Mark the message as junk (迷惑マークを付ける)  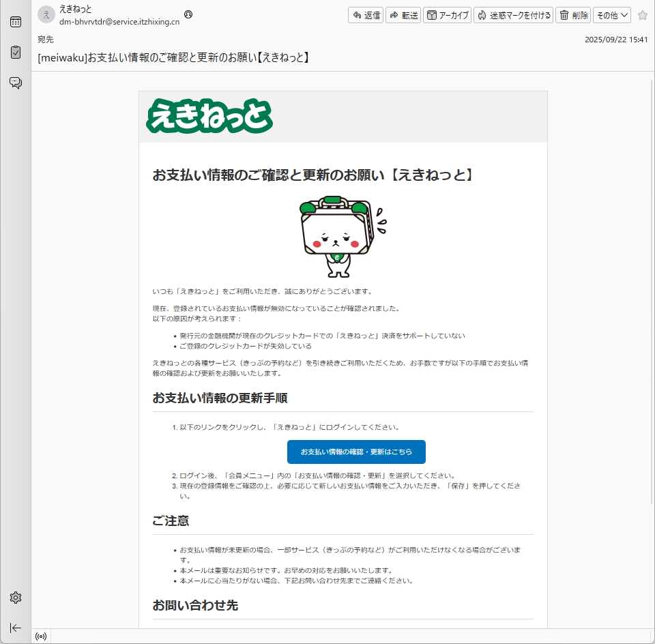513,15
